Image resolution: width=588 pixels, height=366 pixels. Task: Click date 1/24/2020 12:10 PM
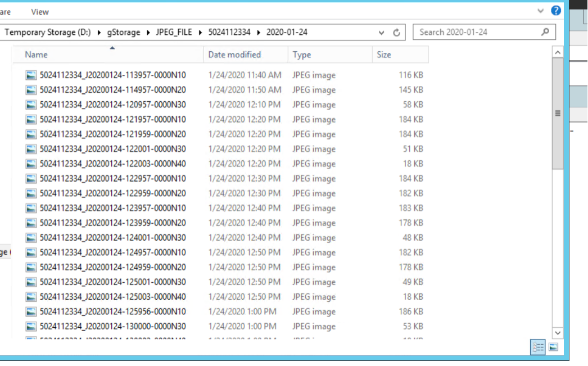coord(245,105)
